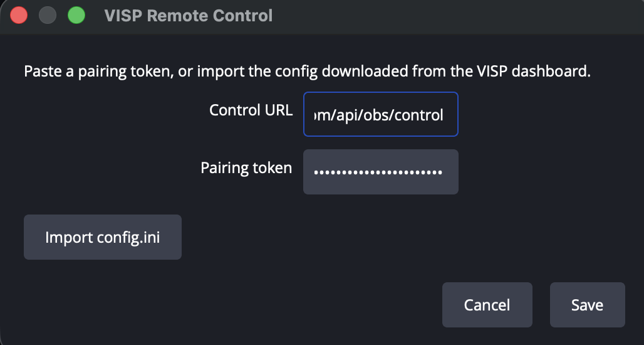This screenshot has width=644, height=345.
Task: Select the empty title bar area
Action: (x=452, y=16)
